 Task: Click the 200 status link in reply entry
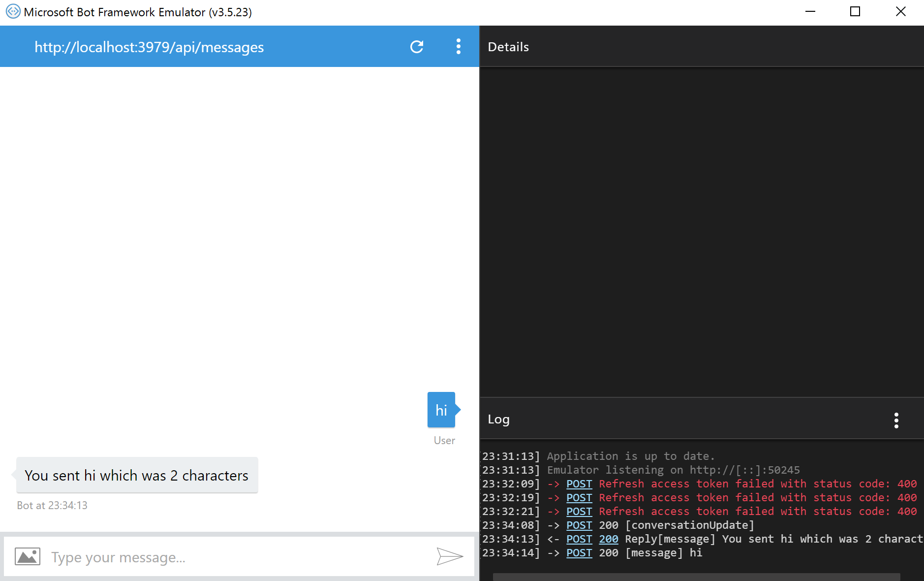tap(609, 539)
